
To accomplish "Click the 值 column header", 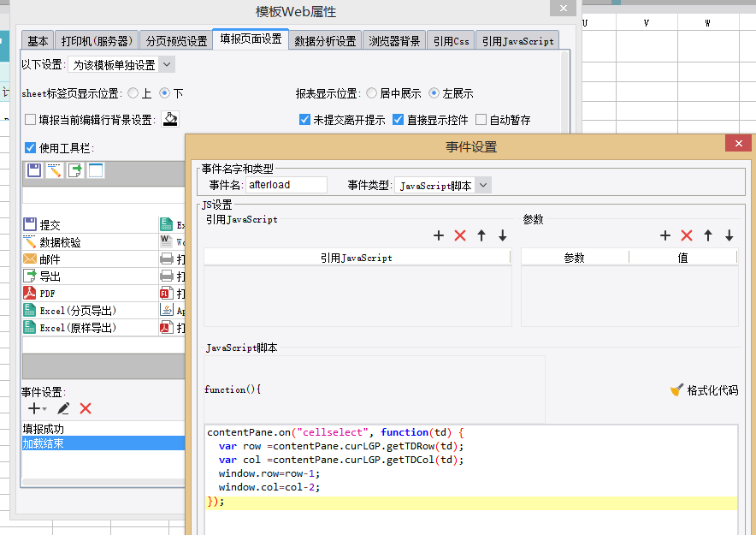I will click(682, 258).
